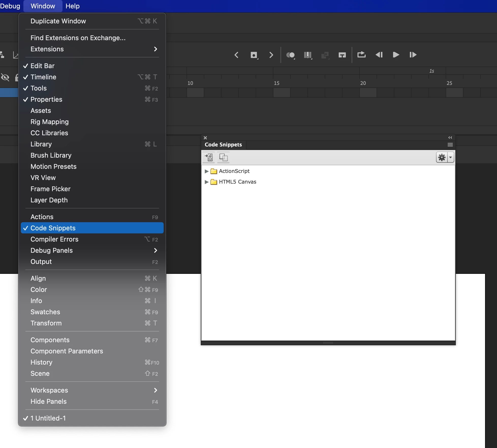This screenshot has height=448, width=497.
Task: Open the Help menu
Action: [72, 6]
